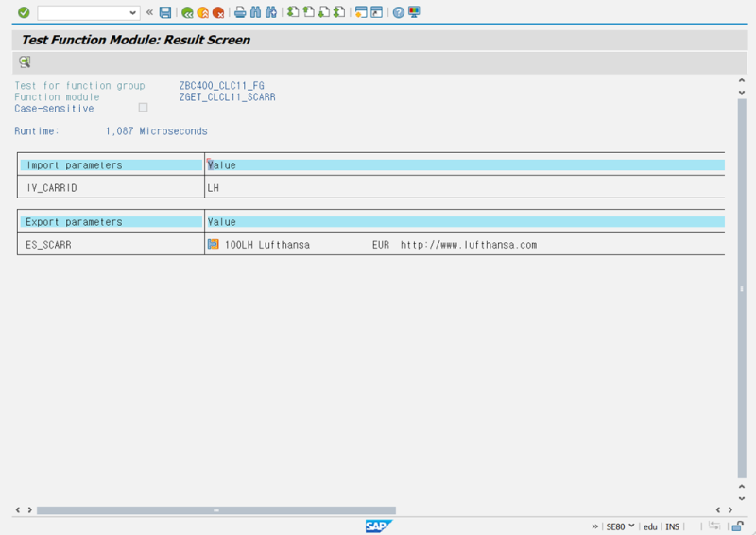Click the Customize Local Layout monitor icon

coord(414,12)
